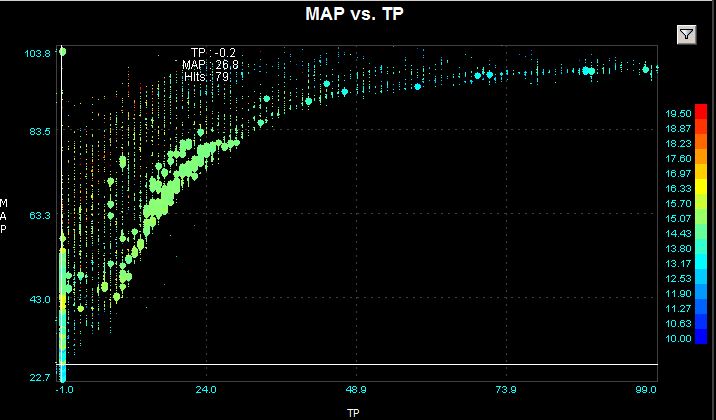This screenshot has width=716, height=420.
Task: Click the filter funnel icon
Action: point(686,34)
